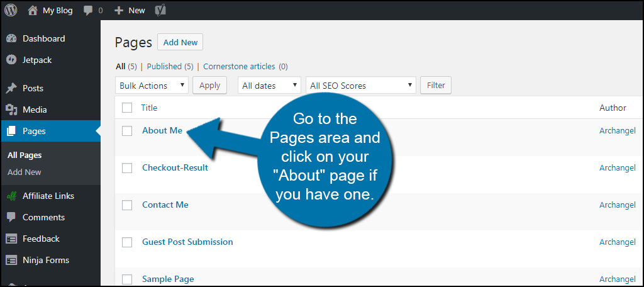This screenshot has height=287, width=644.
Task: Click Archangel author in Contact Me row
Action: tap(618, 205)
